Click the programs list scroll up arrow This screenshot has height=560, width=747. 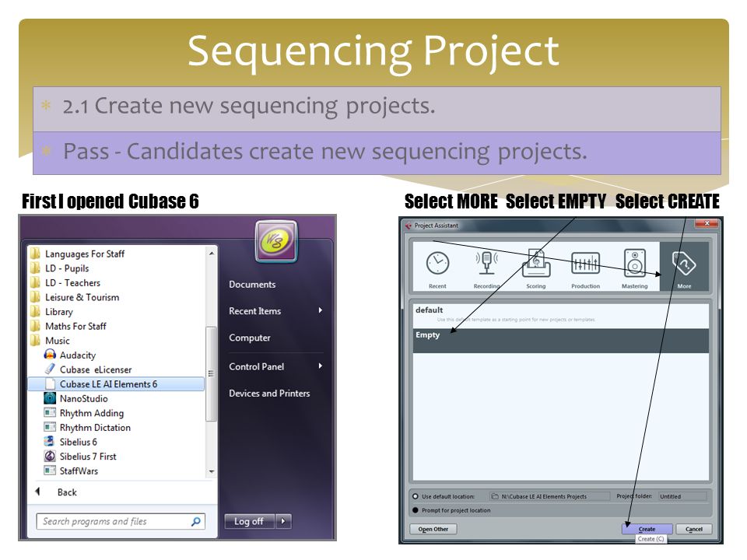[211, 253]
